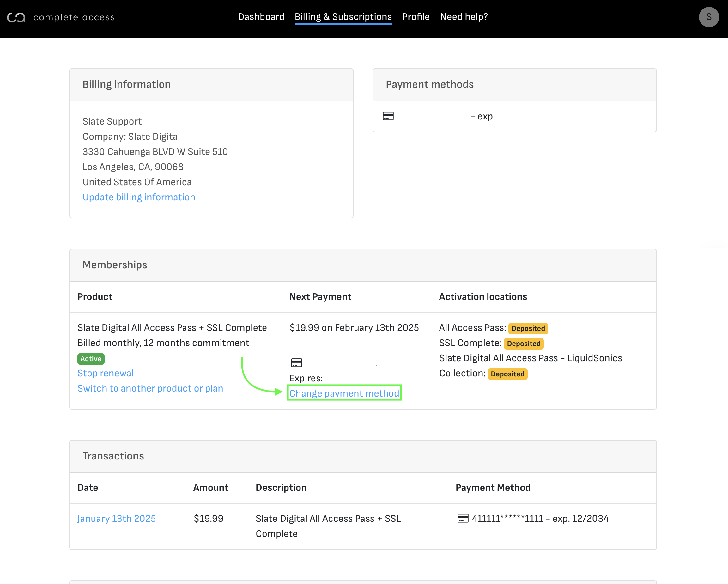Click the Memberships section heading
This screenshot has height=584, width=728.
tap(115, 265)
